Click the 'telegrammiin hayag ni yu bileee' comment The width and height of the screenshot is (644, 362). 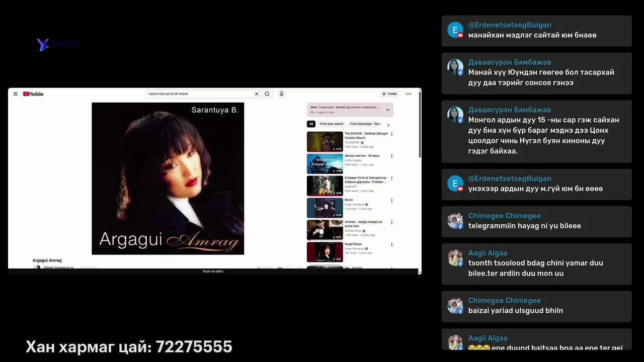525,226
